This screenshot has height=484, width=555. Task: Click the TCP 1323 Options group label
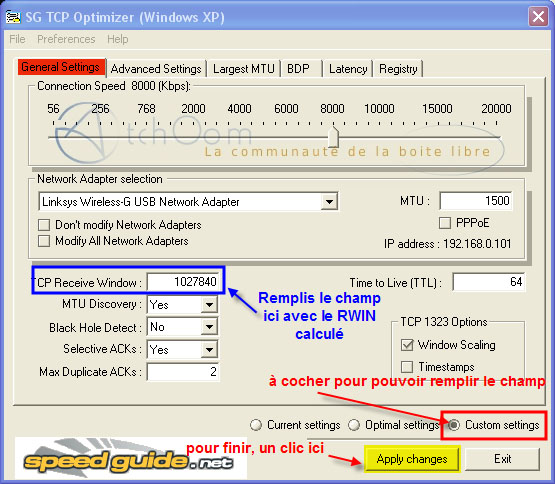point(444,322)
